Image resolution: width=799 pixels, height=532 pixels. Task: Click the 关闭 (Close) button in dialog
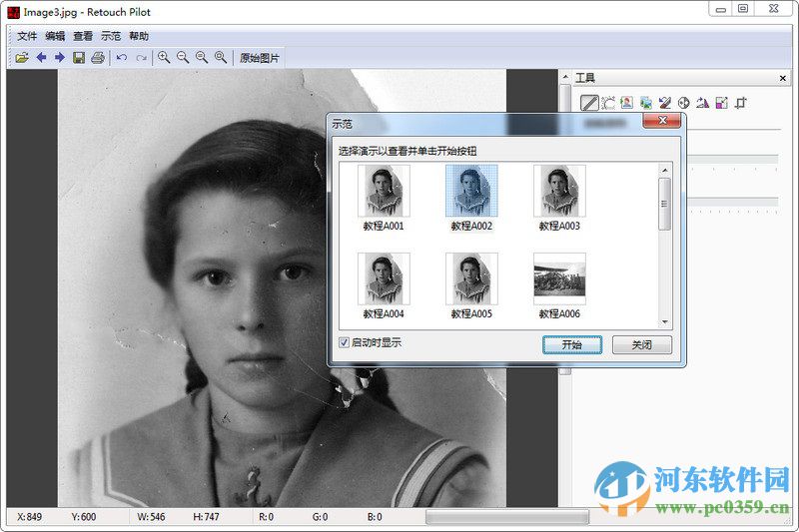pos(641,344)
